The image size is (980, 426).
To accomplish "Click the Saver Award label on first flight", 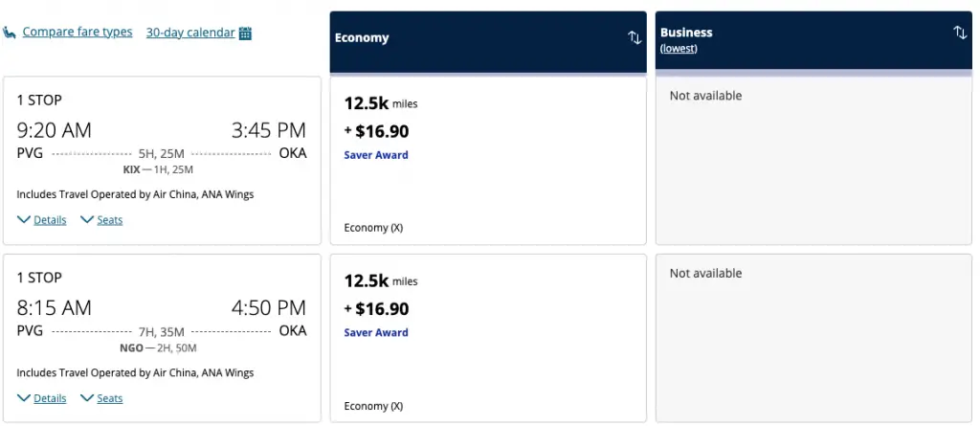I will 376,155.
